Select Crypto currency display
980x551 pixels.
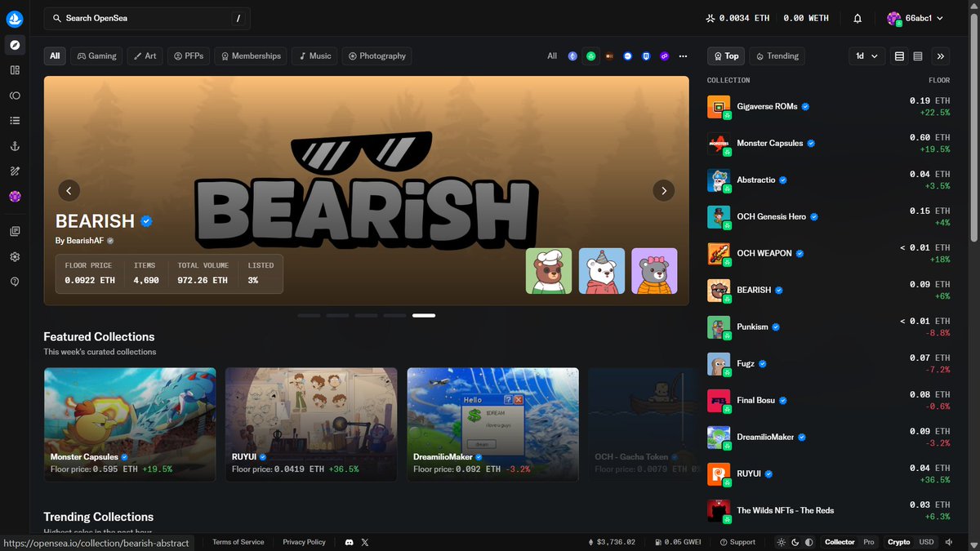[x=899, y=542]
